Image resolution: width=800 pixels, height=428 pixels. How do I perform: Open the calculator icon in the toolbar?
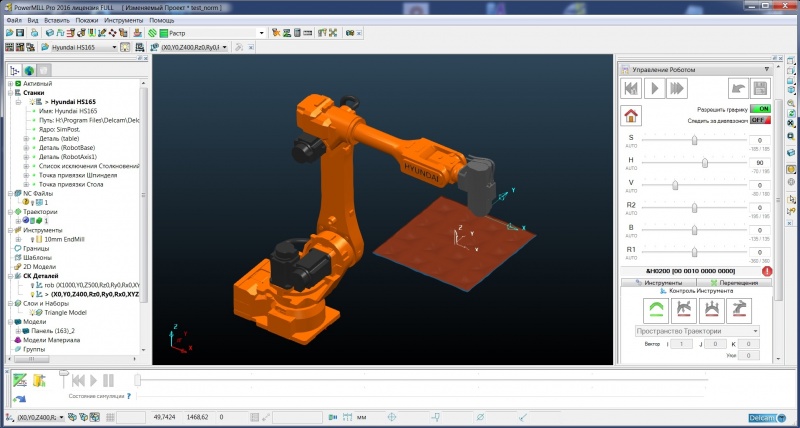click(x=297, y=33)
